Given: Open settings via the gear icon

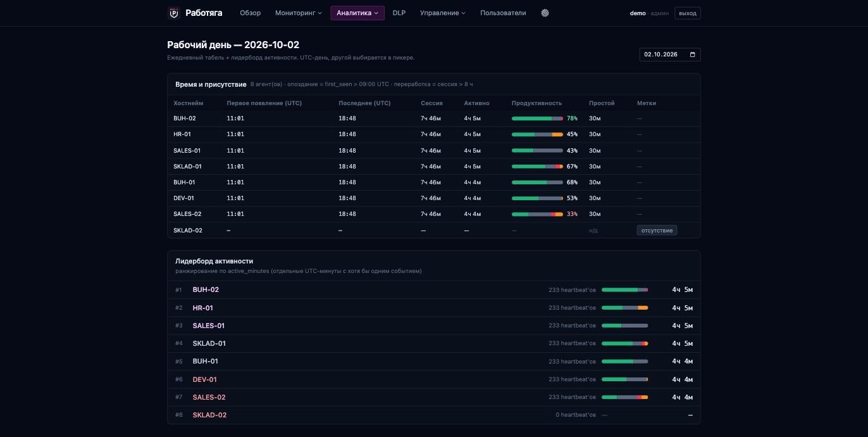Looking at the screenshot, I should point(545,13).
